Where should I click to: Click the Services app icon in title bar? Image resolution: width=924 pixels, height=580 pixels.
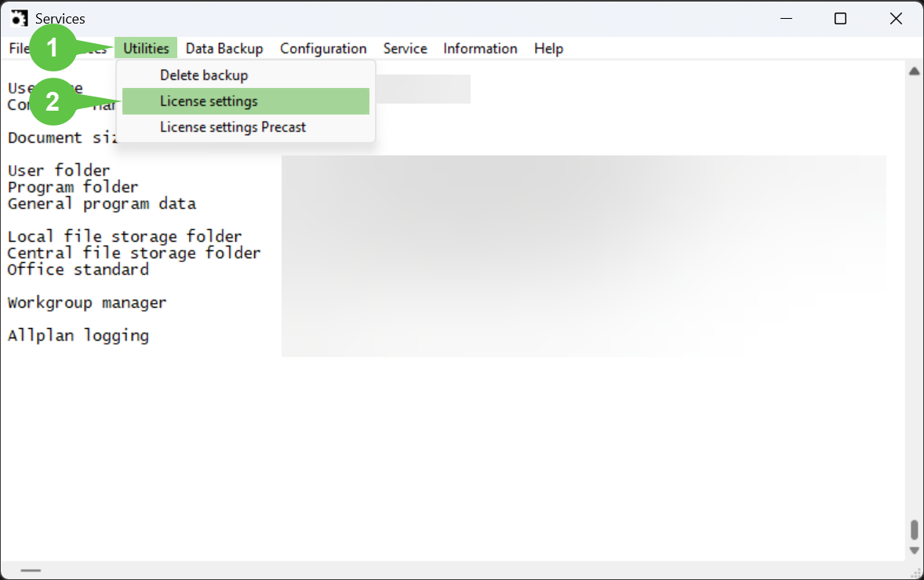point(19,18)
